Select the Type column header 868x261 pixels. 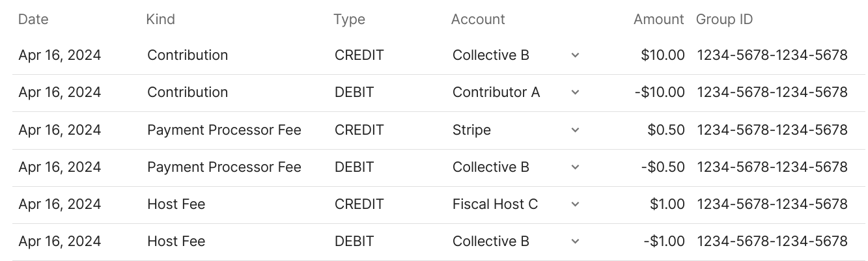coord(349,20)
